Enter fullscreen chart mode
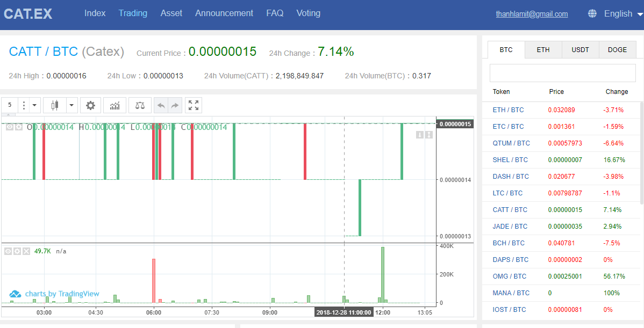Viewport: 644px width, 328px height. 194,105
